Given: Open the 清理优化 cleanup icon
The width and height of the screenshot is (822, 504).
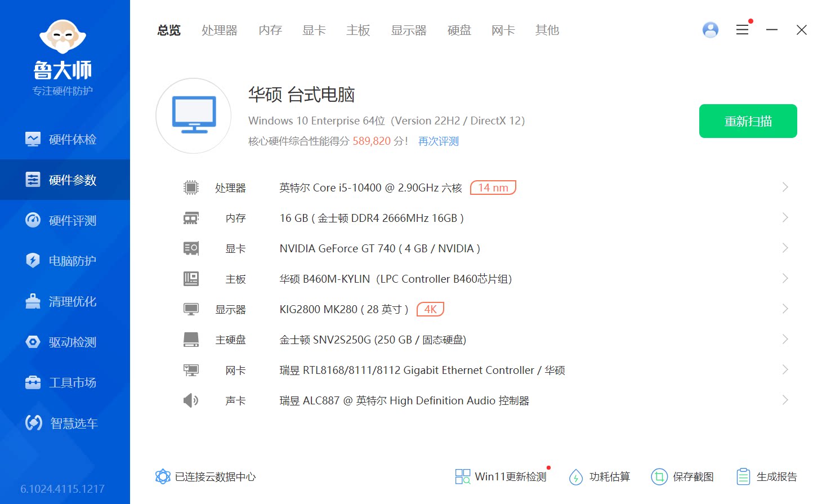Looking at the screenshot, I should pyautogui.click(x=33, y=301).
